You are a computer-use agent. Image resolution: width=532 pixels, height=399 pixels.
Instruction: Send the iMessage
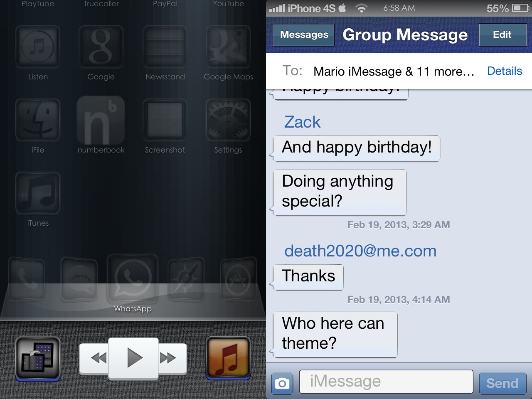[x=502, y=383]
